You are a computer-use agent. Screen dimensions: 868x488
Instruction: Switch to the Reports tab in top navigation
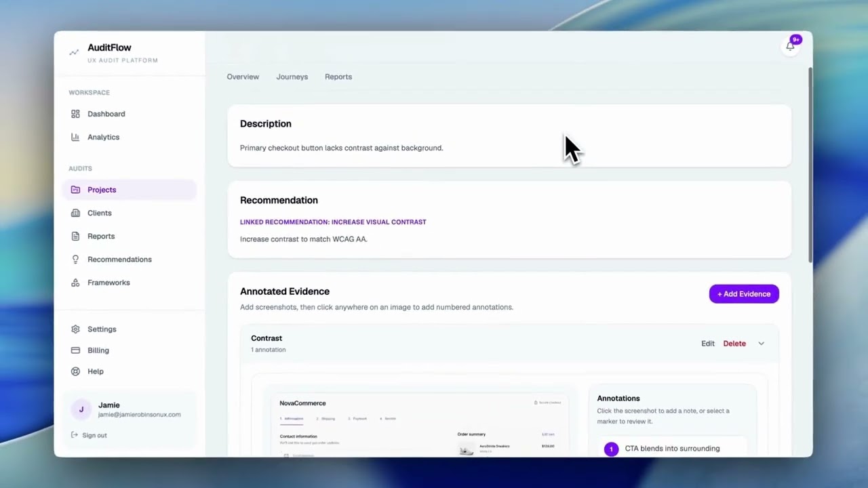coord(338,77)
